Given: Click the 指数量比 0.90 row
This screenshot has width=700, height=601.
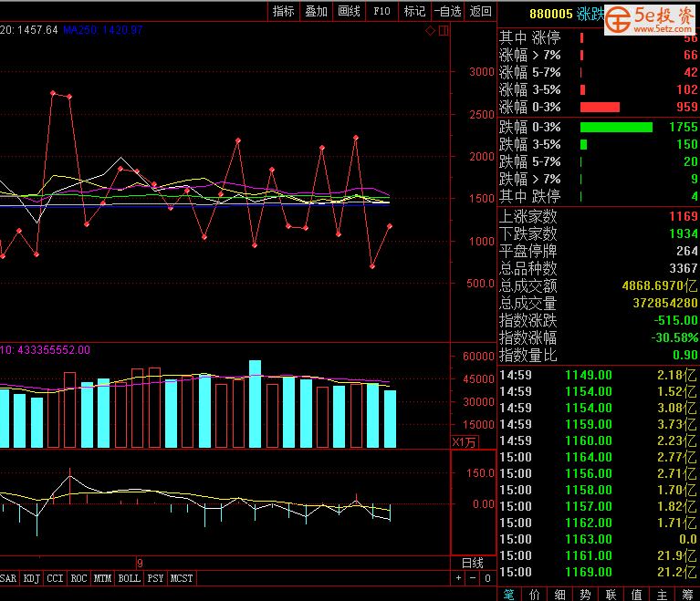Looking at the screenshot, I should [x=598, y=355].
